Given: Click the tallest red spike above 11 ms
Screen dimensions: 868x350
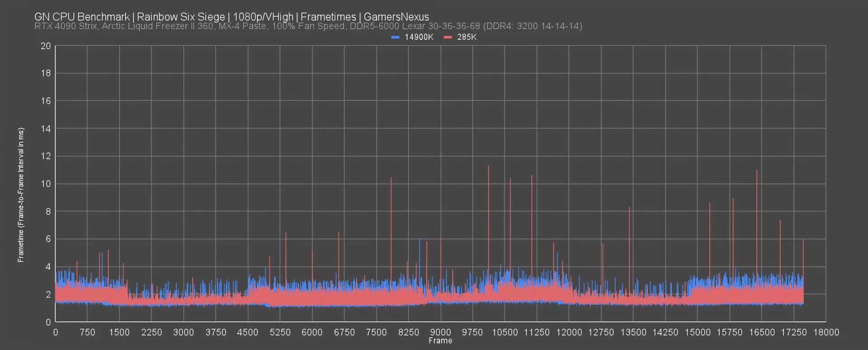Looking at the screenshot, I should (488, 167).
